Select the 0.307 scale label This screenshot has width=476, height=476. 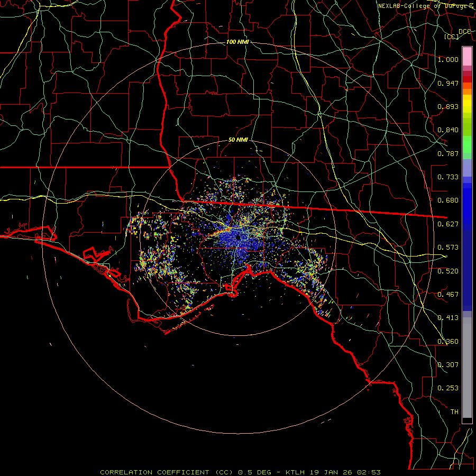pos(448,365)
